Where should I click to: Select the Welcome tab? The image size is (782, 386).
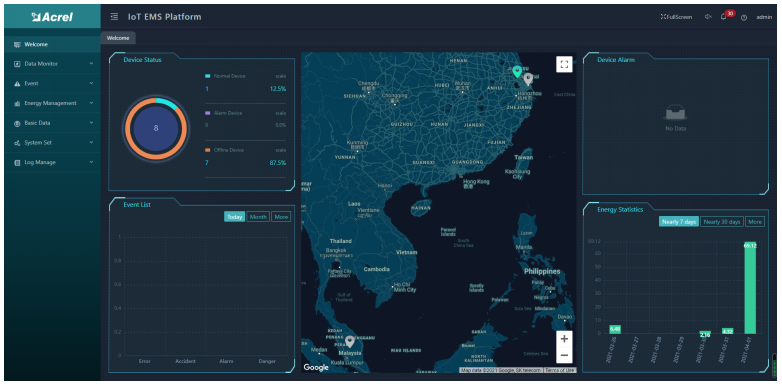(118, 38)
